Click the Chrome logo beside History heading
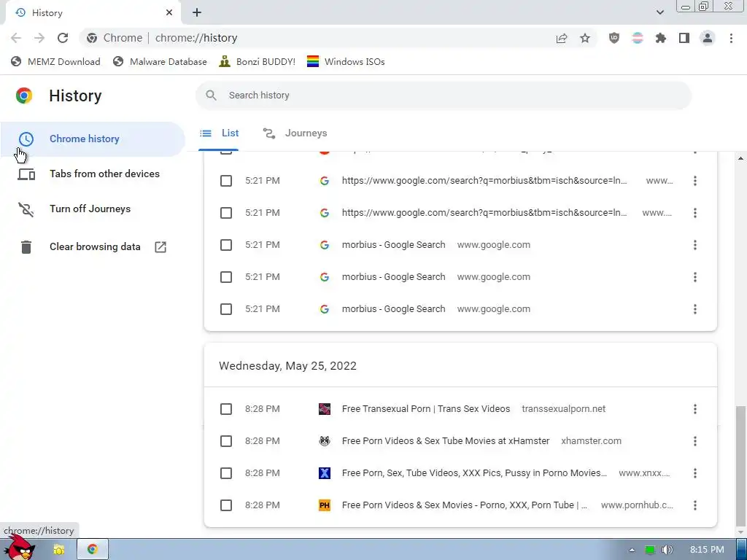Screen dimensions: 747x560 pyautogui.click(x=24, y=96)
